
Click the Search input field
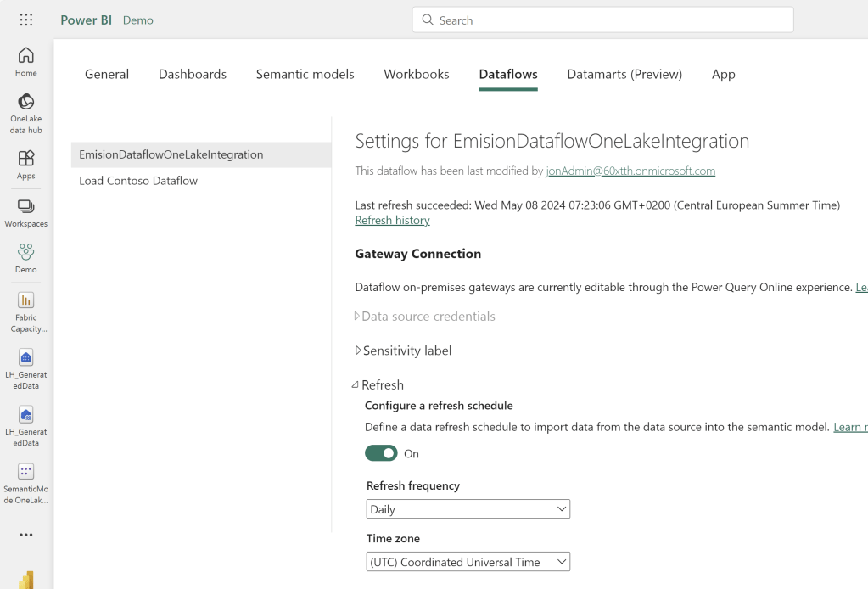pos(602,20)
